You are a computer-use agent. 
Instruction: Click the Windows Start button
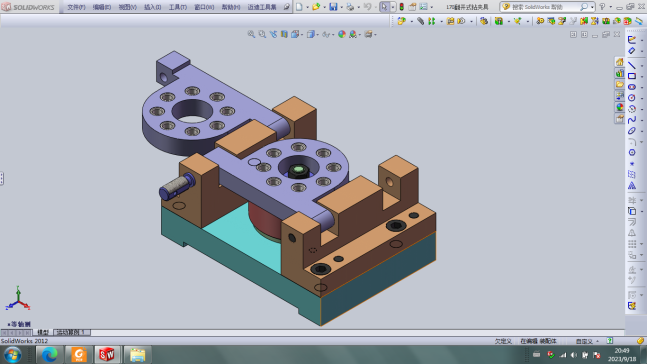tap(13, 355)
